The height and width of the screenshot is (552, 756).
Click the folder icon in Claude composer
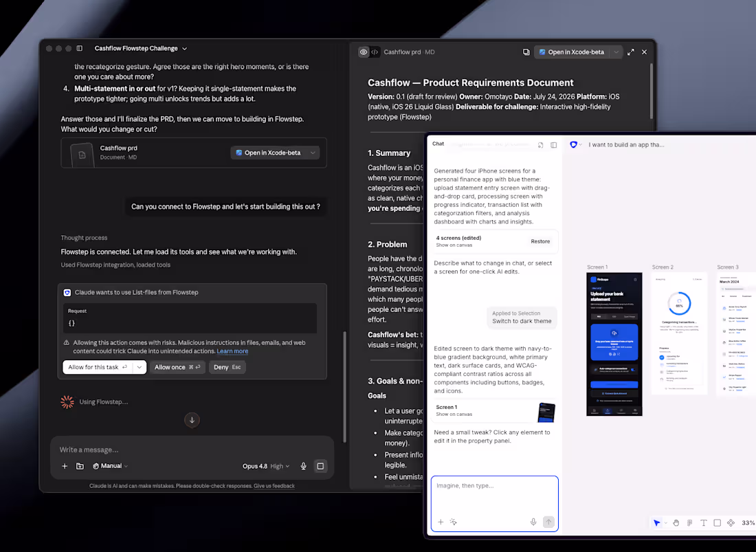point(80,466)
